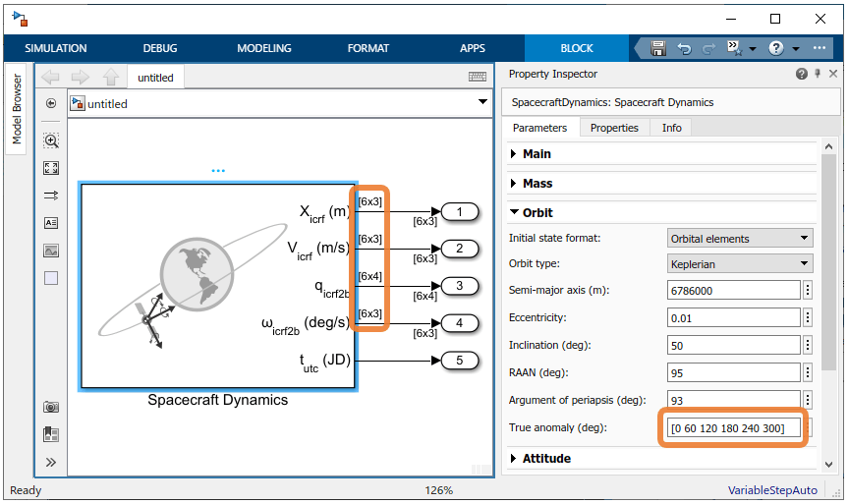Open the viewmarks icon in palette

pyautogui.click(x=51, y=434)
